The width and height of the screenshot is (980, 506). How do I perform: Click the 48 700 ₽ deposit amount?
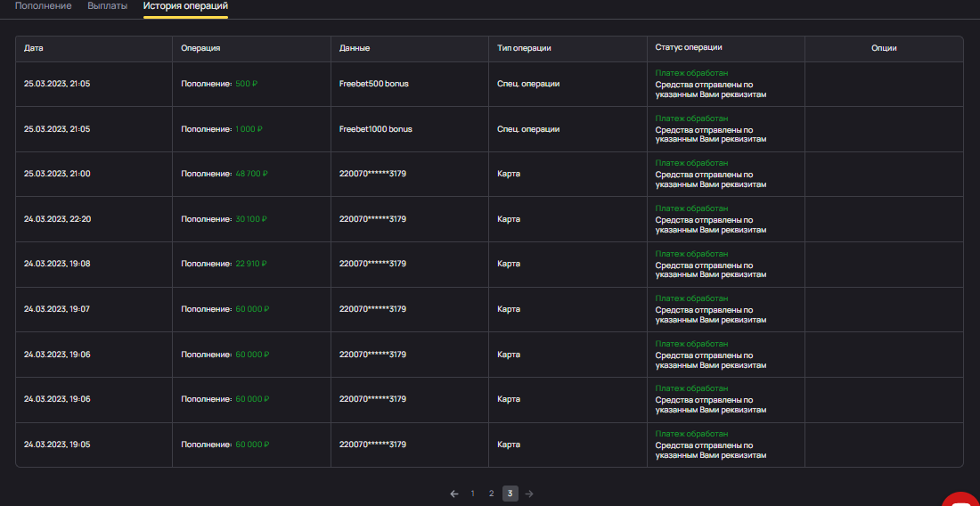coord(251,174)
